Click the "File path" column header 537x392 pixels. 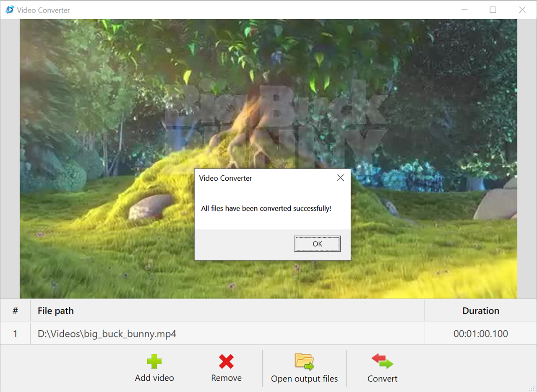(56, 311)
